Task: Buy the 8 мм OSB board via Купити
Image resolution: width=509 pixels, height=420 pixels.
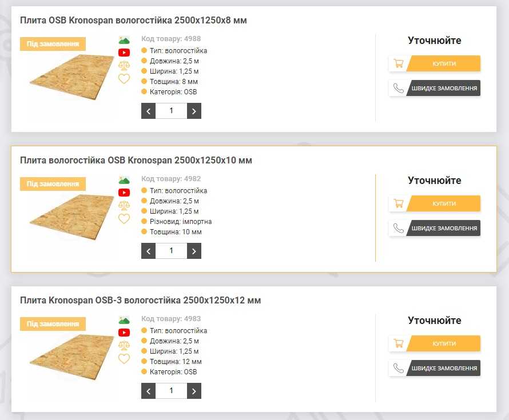Action: click(x=443, y=63)
